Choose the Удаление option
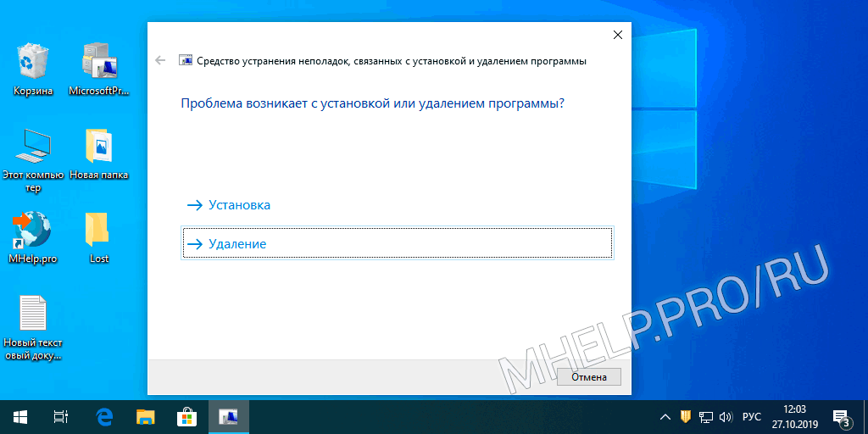868x434 pixels. 397,243
